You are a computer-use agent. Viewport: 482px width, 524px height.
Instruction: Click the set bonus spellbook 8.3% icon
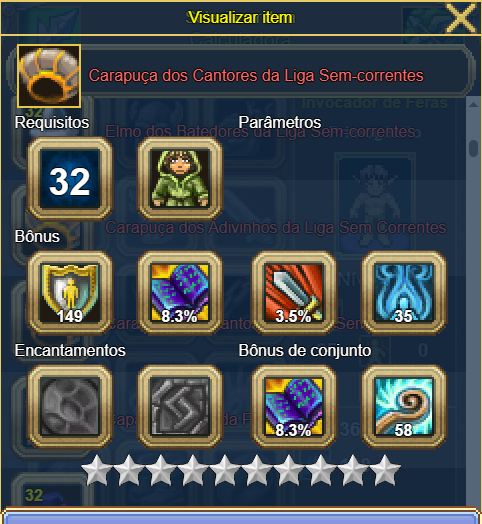[294, 406]
